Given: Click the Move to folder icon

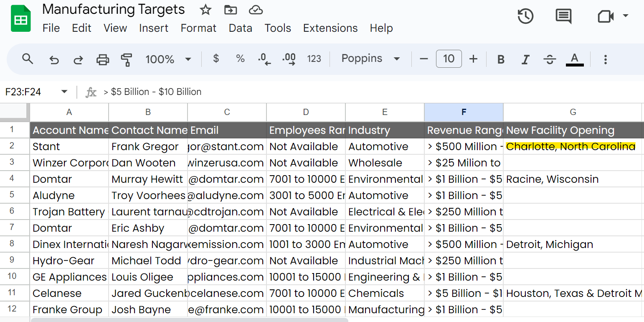Looking at the screenshot, I should point(231,10).
